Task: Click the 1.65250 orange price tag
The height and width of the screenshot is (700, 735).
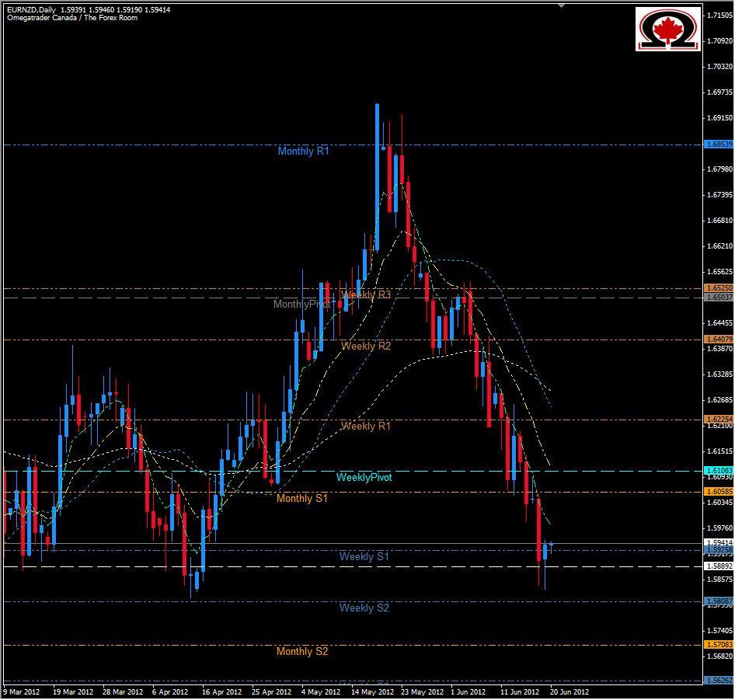Action: pos(719,288)
